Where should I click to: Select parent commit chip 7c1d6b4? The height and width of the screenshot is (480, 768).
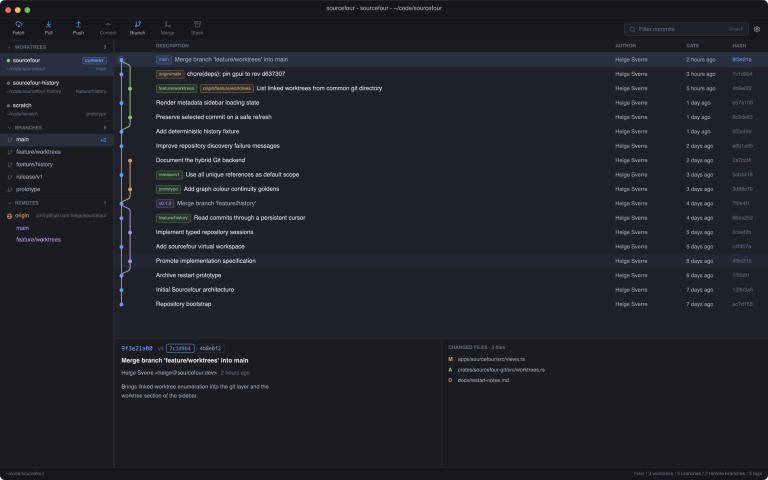180,349
